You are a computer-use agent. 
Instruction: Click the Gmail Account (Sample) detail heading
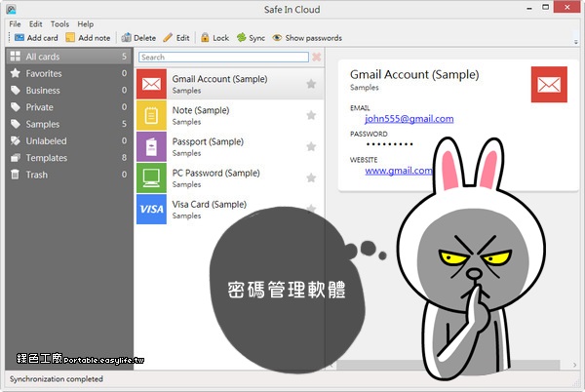point(414,74)
